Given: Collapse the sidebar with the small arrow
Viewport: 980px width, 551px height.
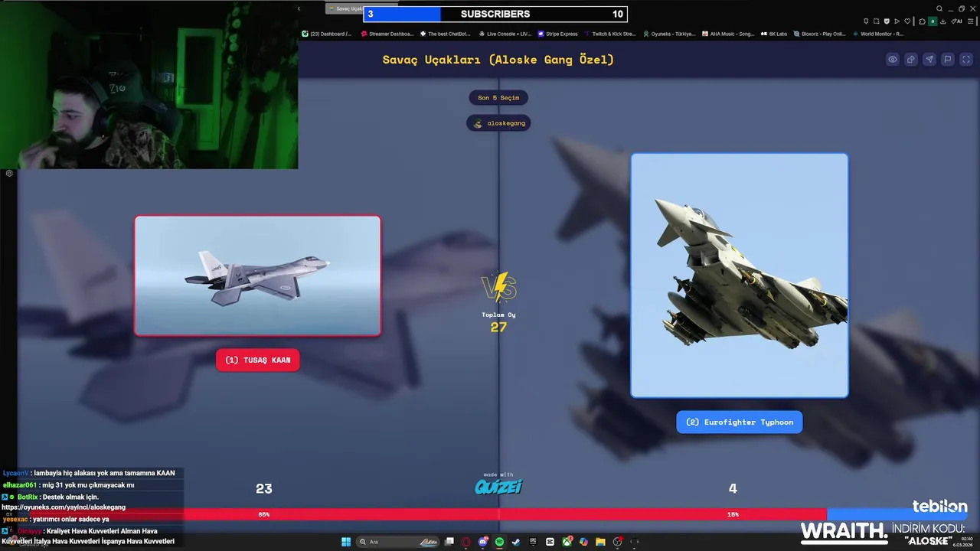Looking at the screenshot, I should (x=299, y=8).
